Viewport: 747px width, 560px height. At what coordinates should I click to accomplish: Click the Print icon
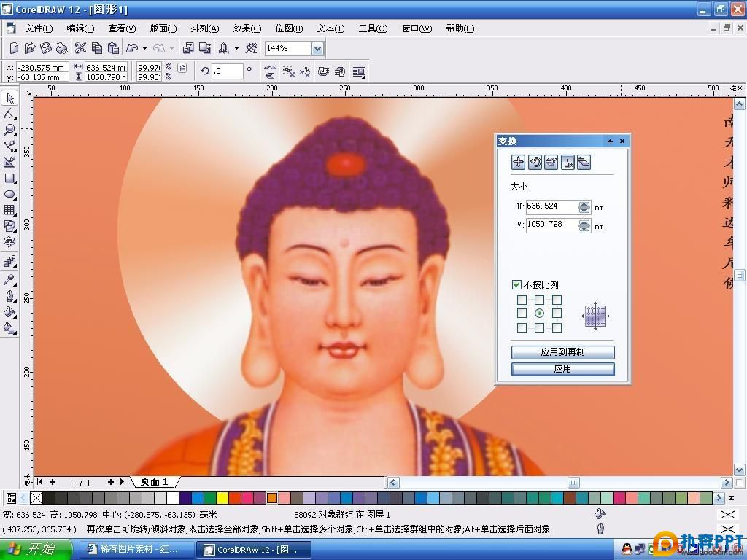[x=62, y=48]
